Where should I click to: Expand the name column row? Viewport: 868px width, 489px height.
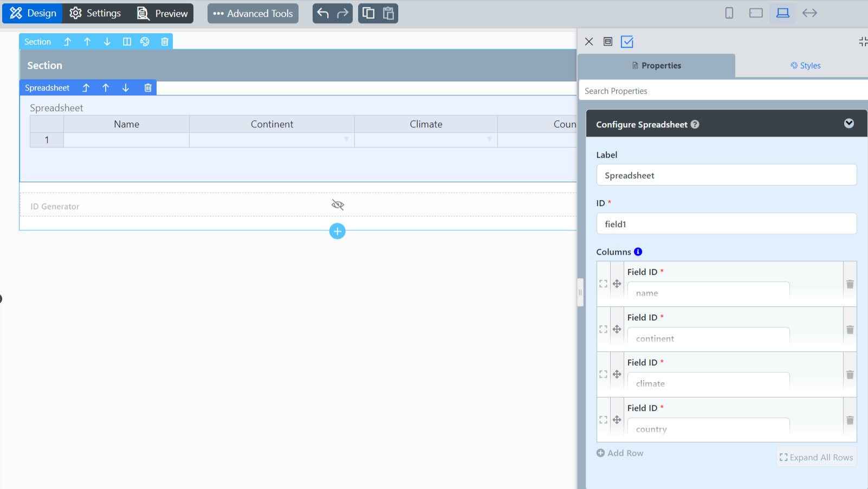pyautogui.click(x=603, y=284)
